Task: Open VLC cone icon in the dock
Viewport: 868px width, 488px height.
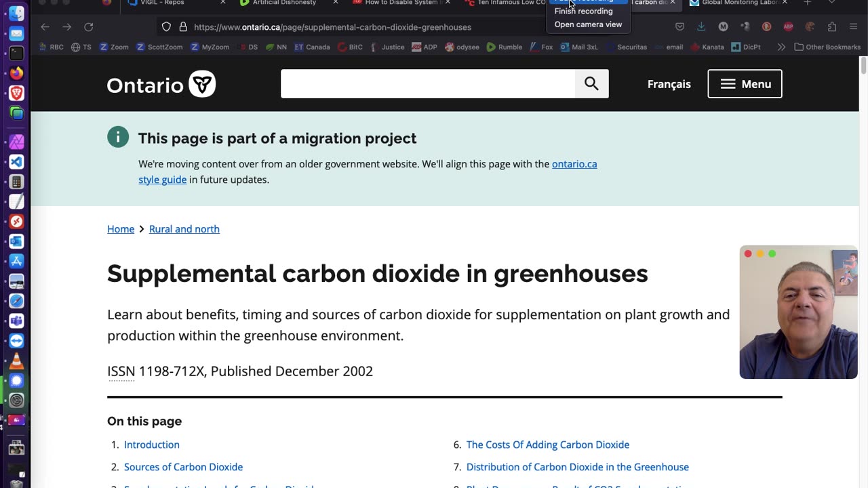Action: click(x=16, y=361)
